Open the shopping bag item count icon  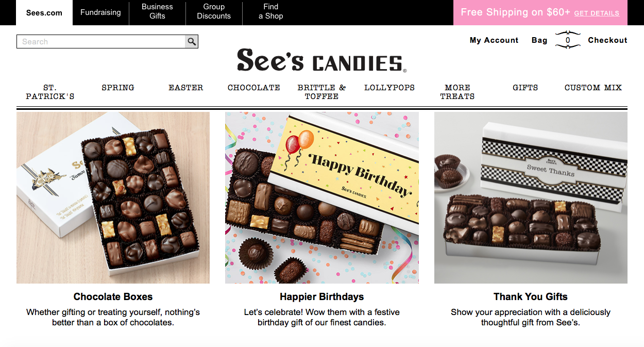point(568,40)
